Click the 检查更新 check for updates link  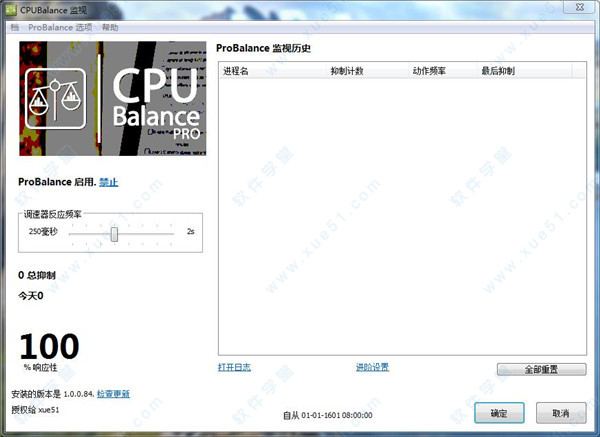[x=113, y=393]
